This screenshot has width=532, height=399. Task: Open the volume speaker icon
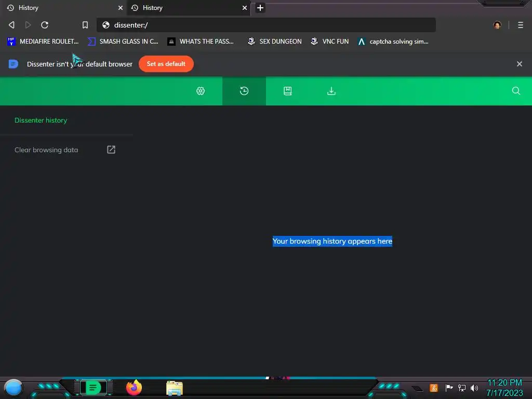pyautogui.click(x=474, y=388)
